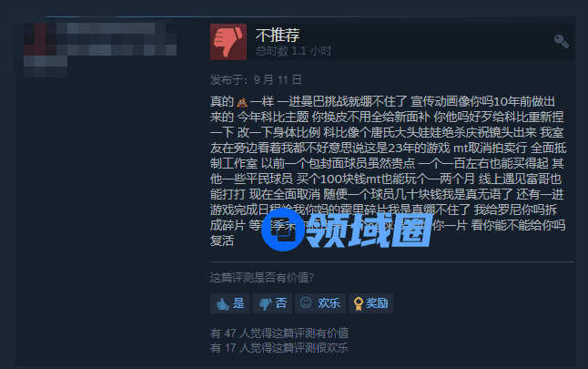Vote with the thumbs-down 否 button
The height and width of the screenshot is (369, 588).
pos(273,303)
